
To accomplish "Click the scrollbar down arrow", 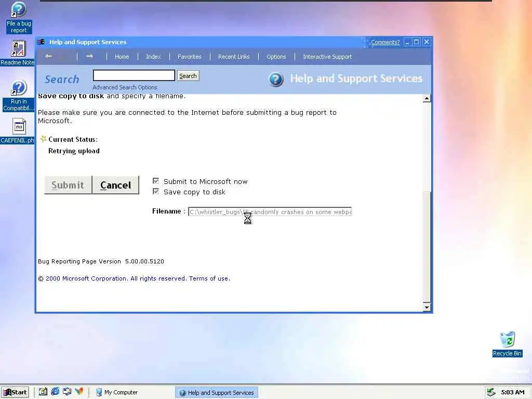I will [x=427, y=308].
